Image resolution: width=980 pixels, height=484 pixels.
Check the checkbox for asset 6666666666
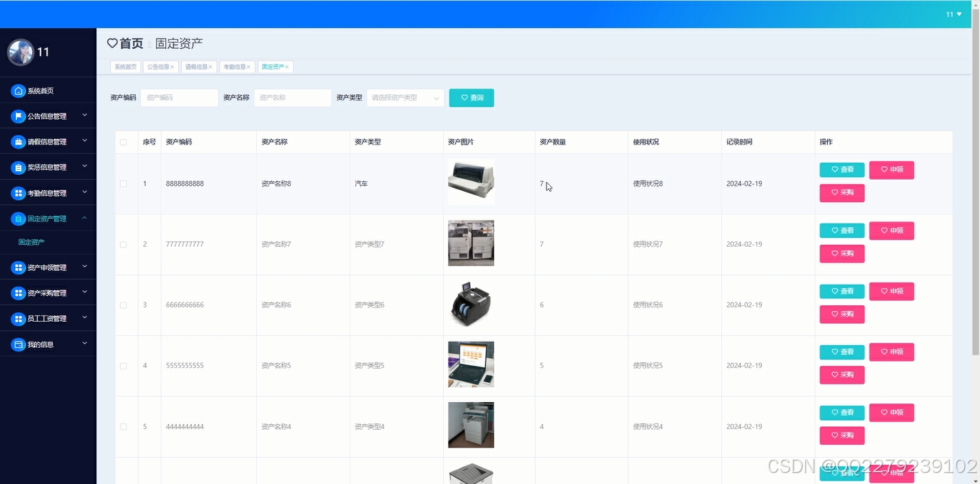pyautogui.click(x=124, y=305)
